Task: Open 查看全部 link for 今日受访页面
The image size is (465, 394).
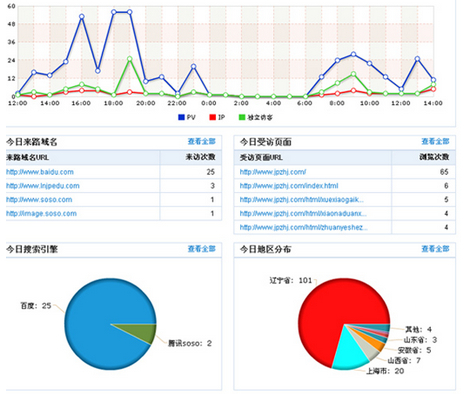Action: [435, 141]
